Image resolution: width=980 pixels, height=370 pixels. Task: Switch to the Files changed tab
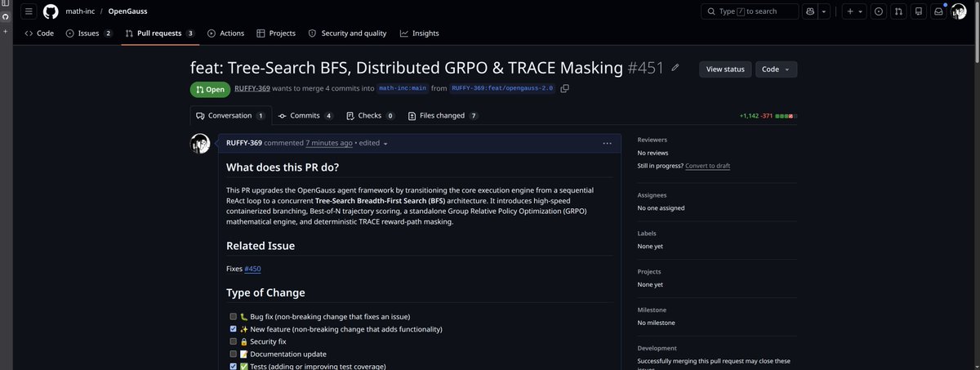[443, 116]
